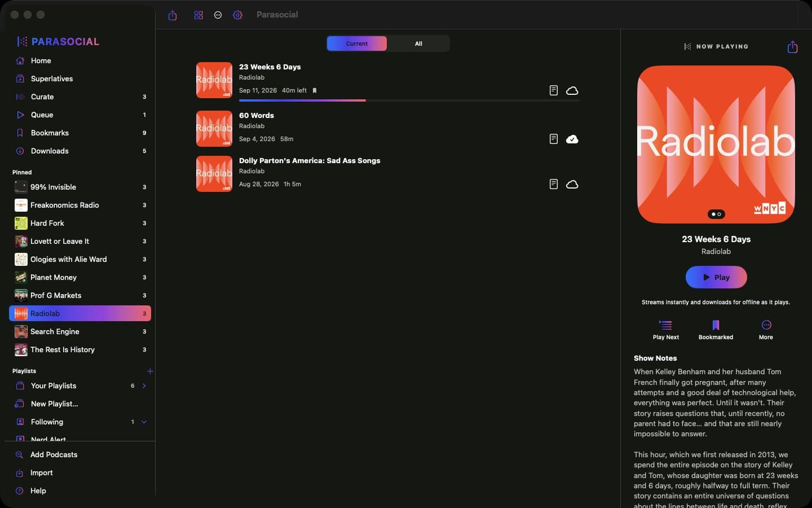Viewport: 812px width, 508px height.
Task: Select The Rest Is History podcast
Action: [x=80, y=349]
